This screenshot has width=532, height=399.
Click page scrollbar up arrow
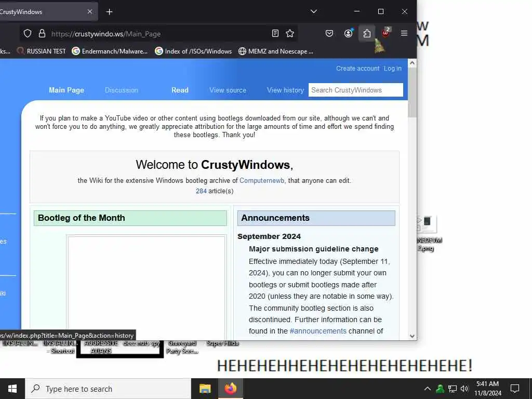coord(412,63)
